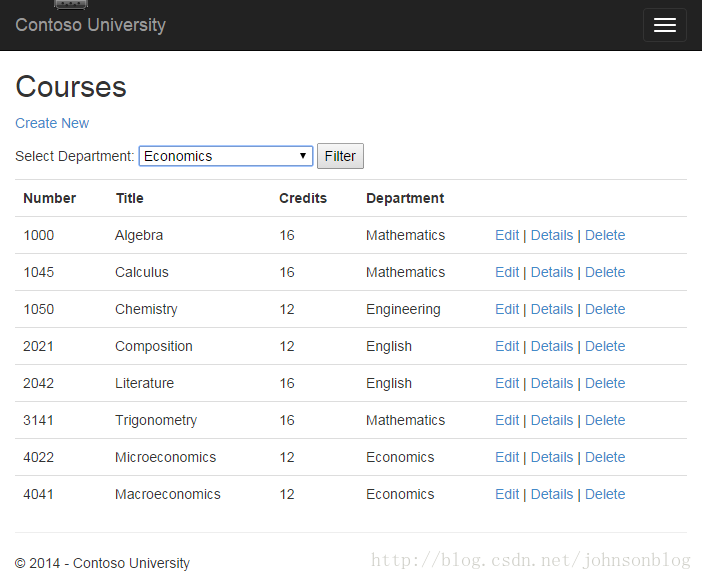Delete the Calculus course
The width and height of the screenshot is (702, 580).
605,272
